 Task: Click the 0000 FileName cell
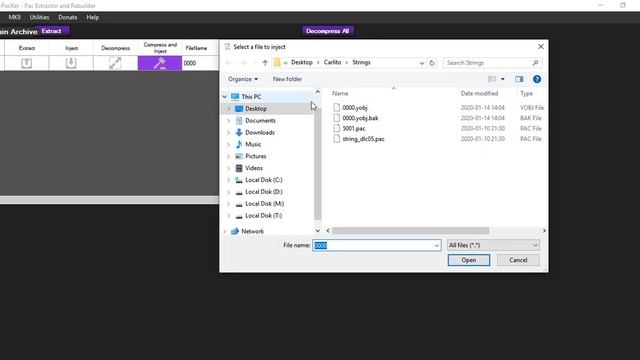(x=200, y=63)
